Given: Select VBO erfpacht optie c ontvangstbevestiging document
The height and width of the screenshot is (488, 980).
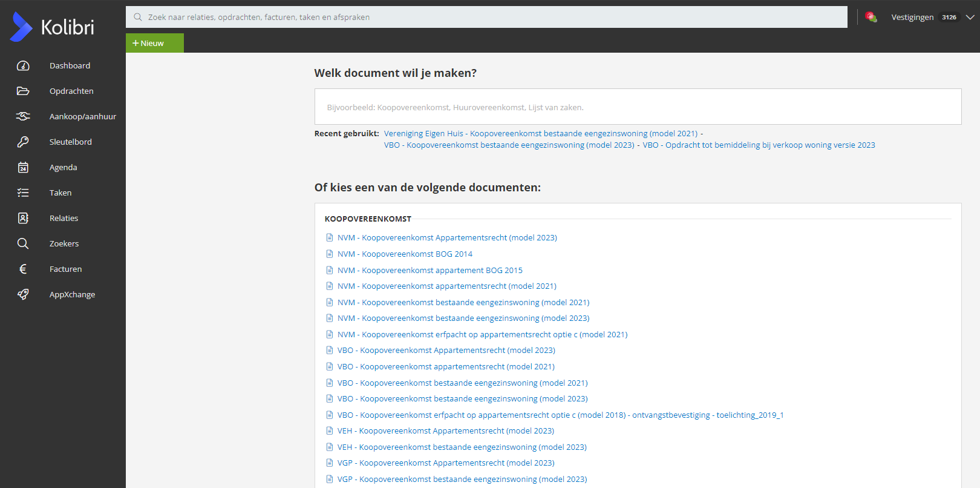Looking at the screenshot, I should 560,415.
